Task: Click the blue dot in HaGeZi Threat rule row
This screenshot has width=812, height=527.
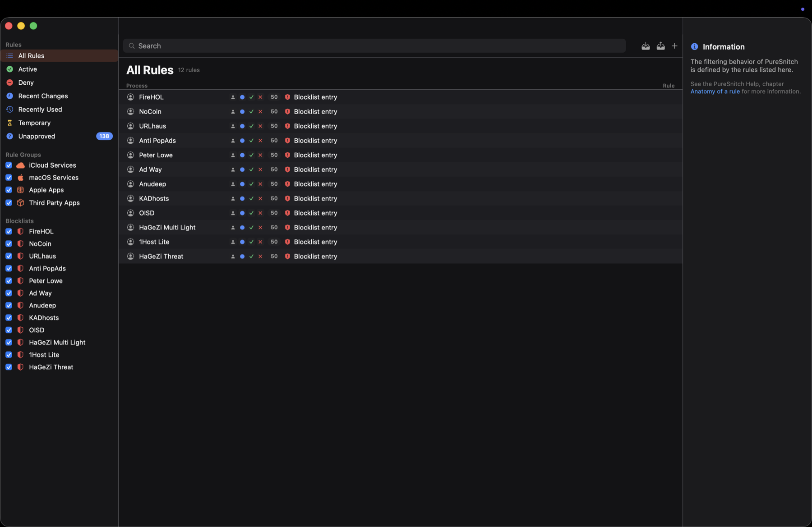Action: click(242, 257)
